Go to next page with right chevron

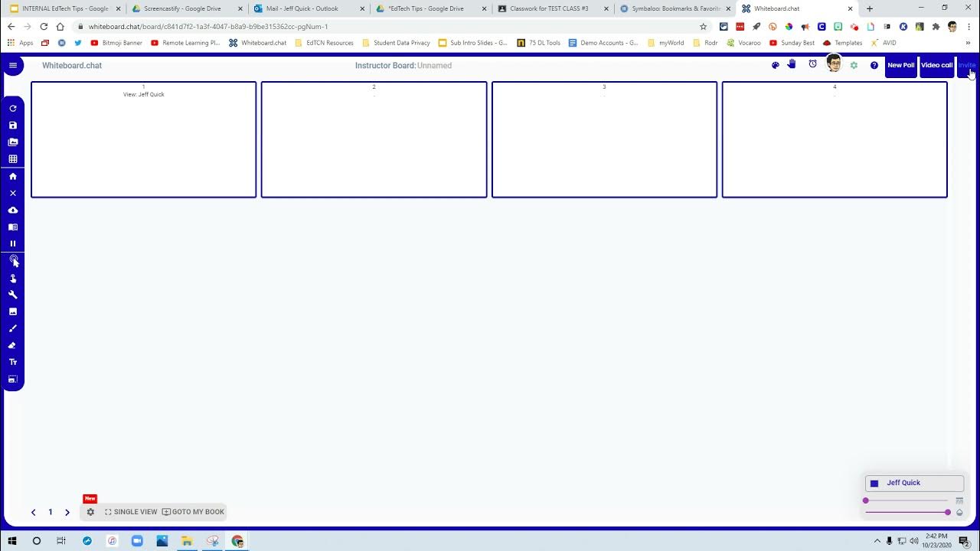[x=67, y=512]
